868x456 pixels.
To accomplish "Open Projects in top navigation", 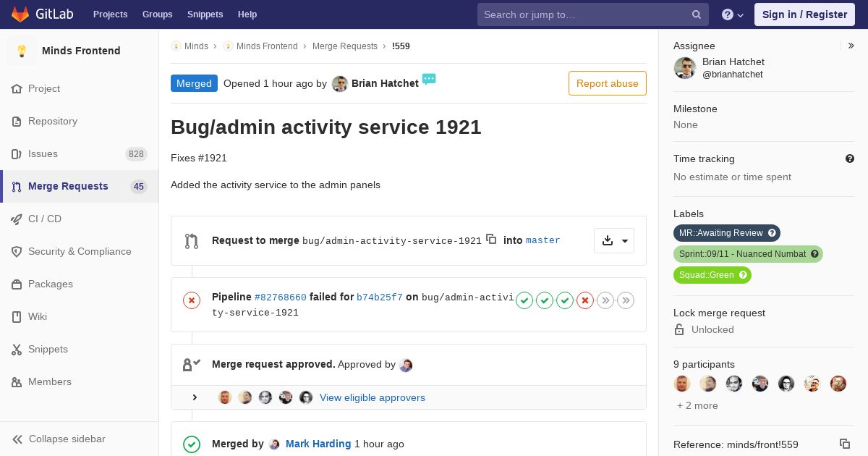I will 111,14.
